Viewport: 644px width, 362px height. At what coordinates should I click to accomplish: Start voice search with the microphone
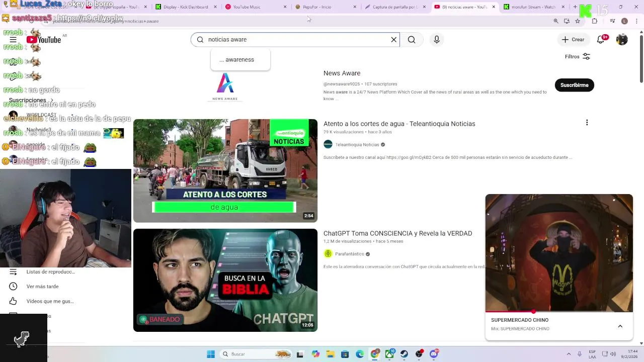[437, 40]
